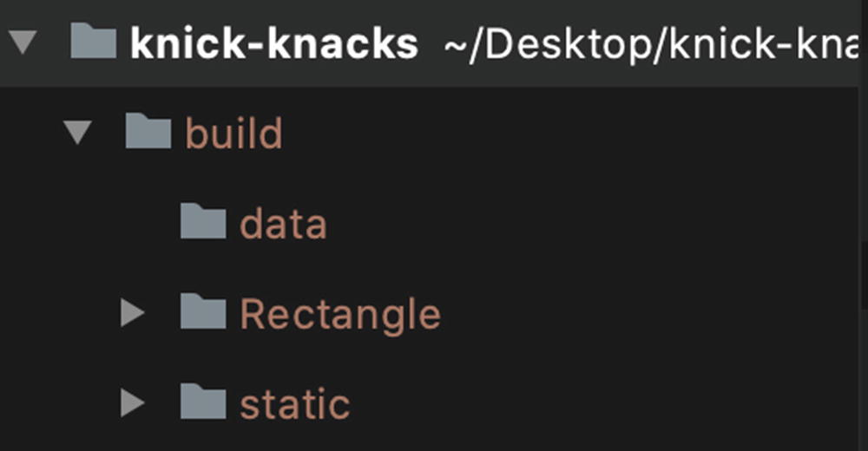Select the knick-knacks project name label
This screenshot has width=868, height=451.
pos(273,43)
